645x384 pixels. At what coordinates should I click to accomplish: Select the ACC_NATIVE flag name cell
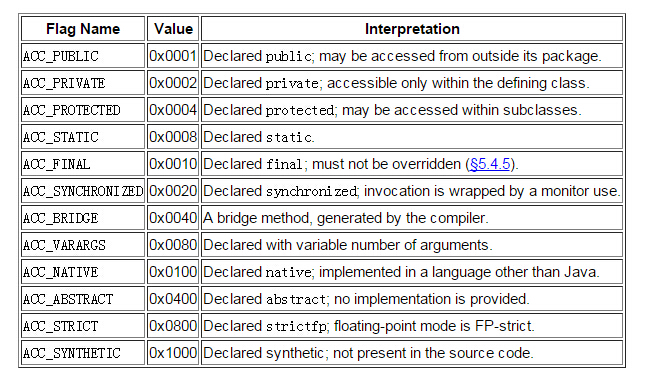[83, 272]
